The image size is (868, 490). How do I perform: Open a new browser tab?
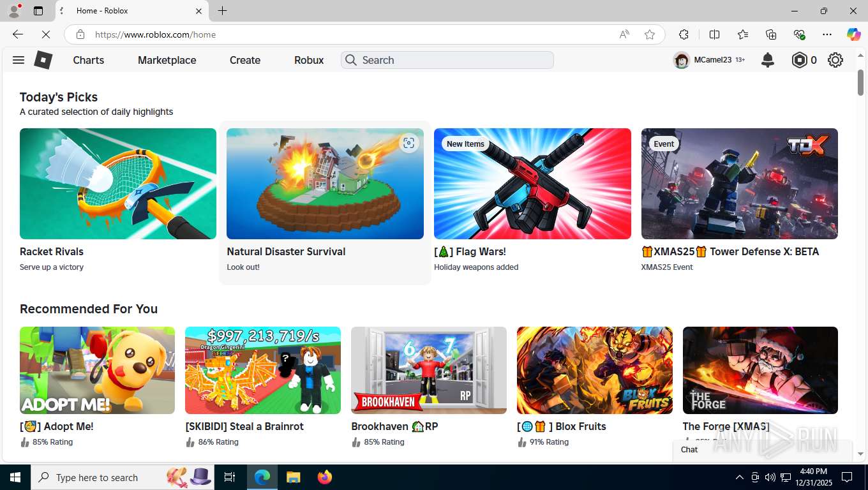(x=222, y=11)
